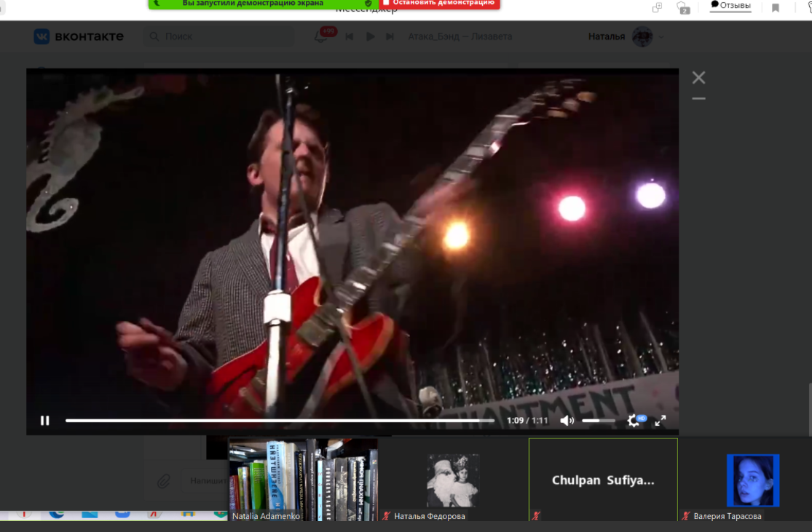Select Наталья Федорова participant tile
Image resolution: width=812 pixels, height=532 pixels.
pos(453,480)
